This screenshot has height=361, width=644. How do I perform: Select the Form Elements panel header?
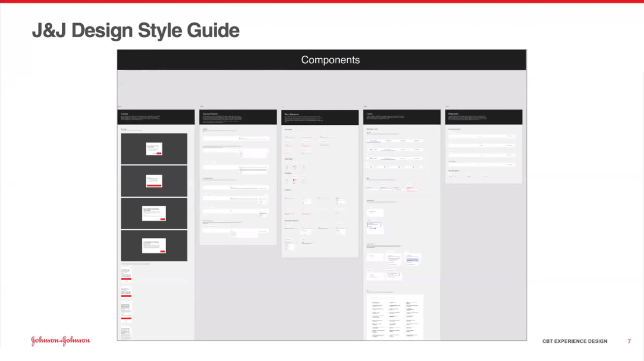320,117
